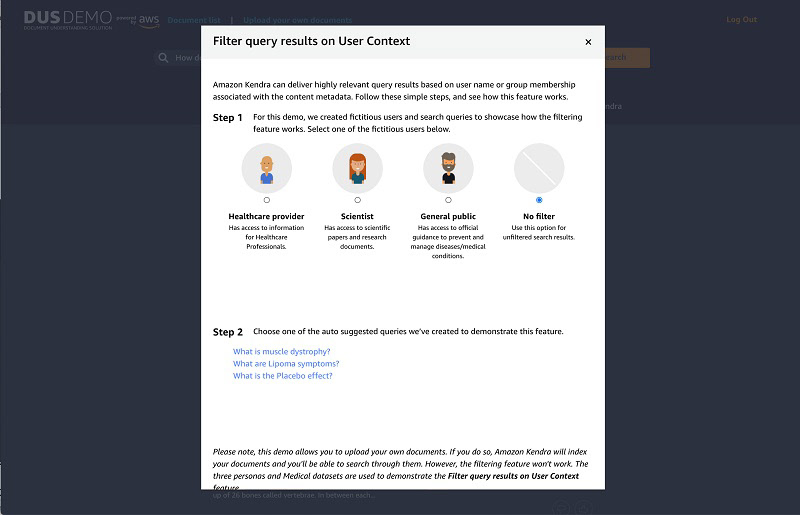Image resolution: width=800 pixels, height=515 pixels.
Task: Click the orange Search button
Action: coord(627,58)
